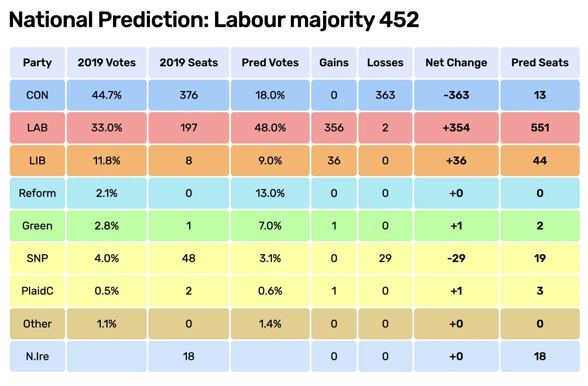Select the Green party row label
Viewport: 588px width, 386px height.
pos(37,226)
